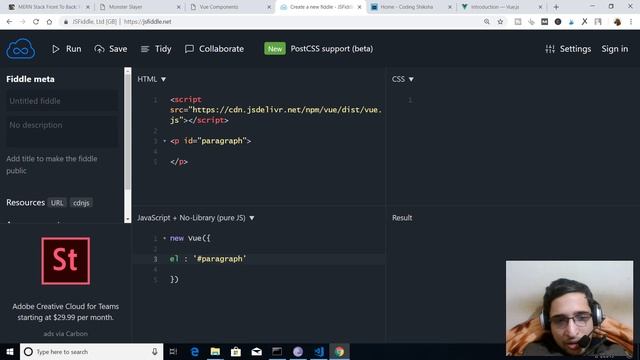Select the cdnjs resources option
Screen dimensions: 640x360
coord(81,203)
